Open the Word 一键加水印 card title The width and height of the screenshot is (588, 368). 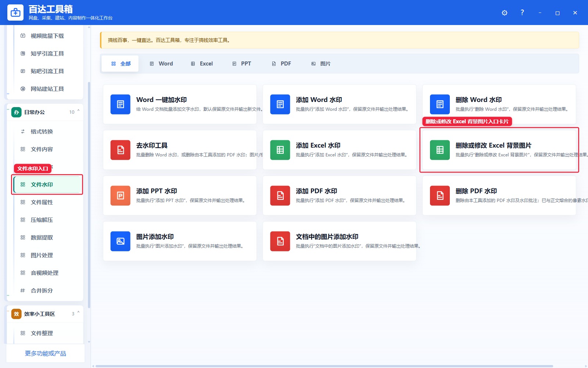point(161,100)
